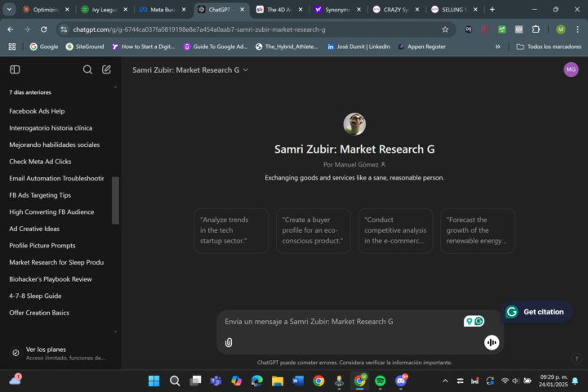Open Check Meta Ad Clicks chat
This screenshot has height=392, width=588.
40,162
